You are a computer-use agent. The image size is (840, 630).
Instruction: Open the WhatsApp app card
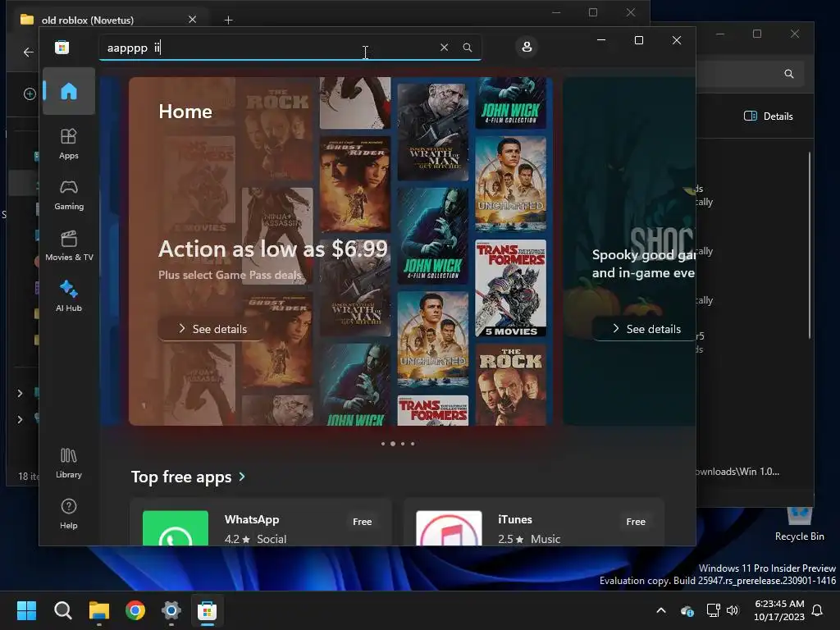(x=261, y=523)
